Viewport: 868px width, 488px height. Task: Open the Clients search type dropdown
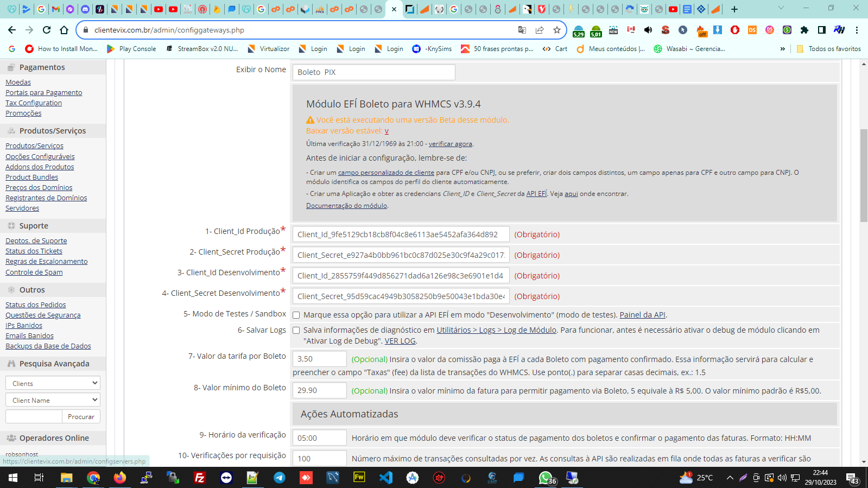(53, 383)
